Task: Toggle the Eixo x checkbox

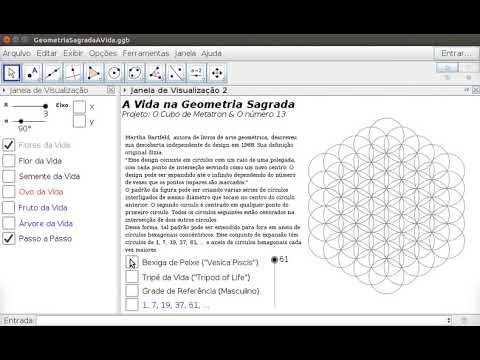Action: coord(79,107)
